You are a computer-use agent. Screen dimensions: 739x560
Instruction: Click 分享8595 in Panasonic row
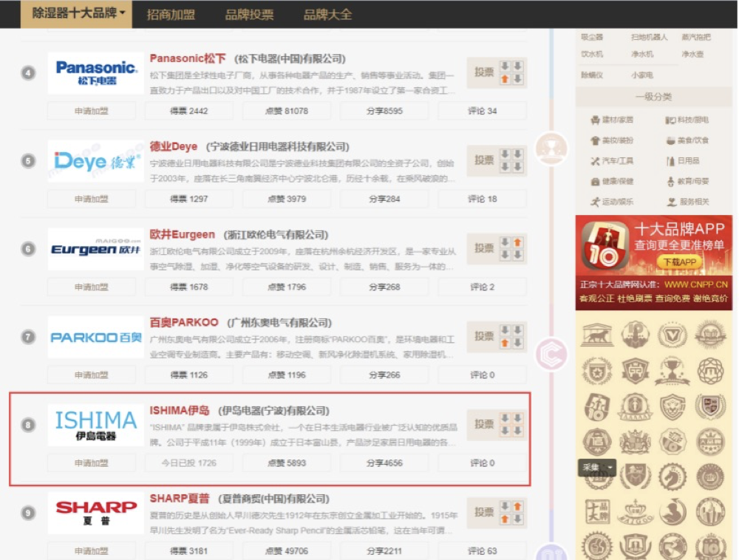click(x=384, y=111)
